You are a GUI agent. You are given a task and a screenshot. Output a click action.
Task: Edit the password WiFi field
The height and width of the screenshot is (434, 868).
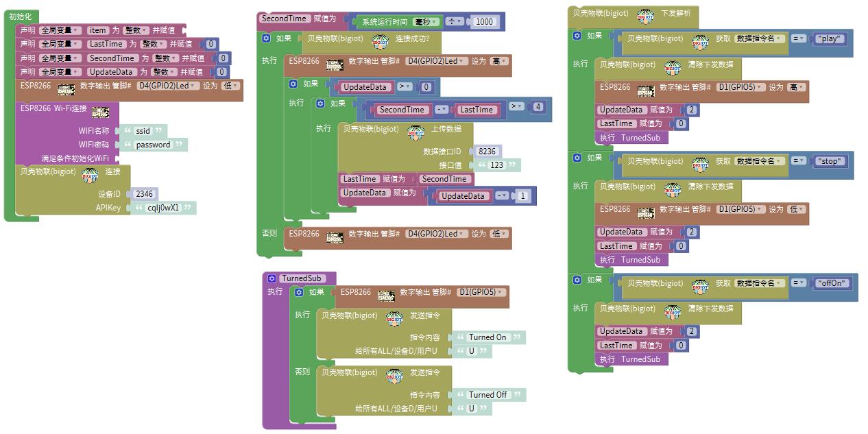pyautogui.click(x=153, y=145)
